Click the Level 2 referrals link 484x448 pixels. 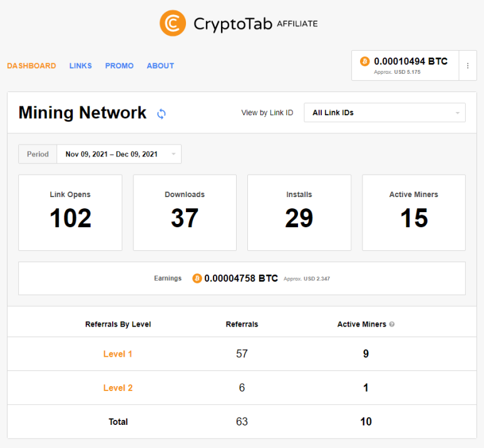118,388
